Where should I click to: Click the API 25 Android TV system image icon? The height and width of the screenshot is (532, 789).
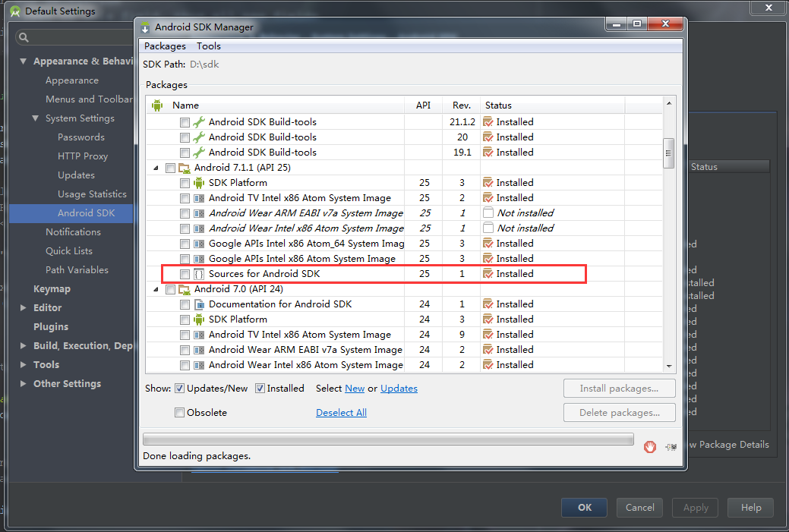tap(199, 198)
